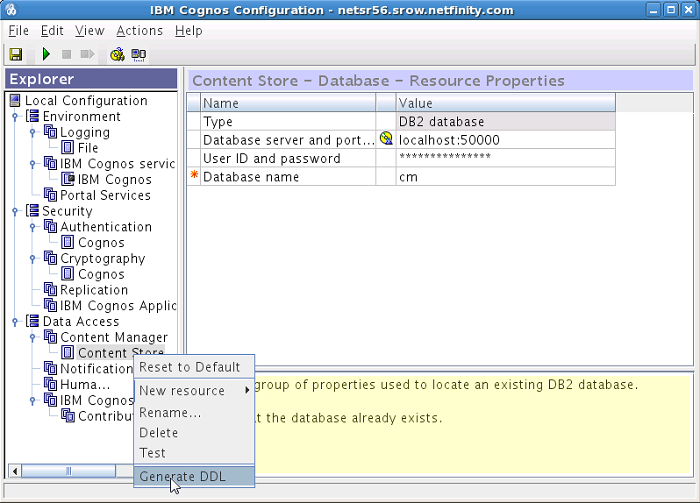
Task: Click the IBM Cognos service item icon
Action: [x=68, y=179]
